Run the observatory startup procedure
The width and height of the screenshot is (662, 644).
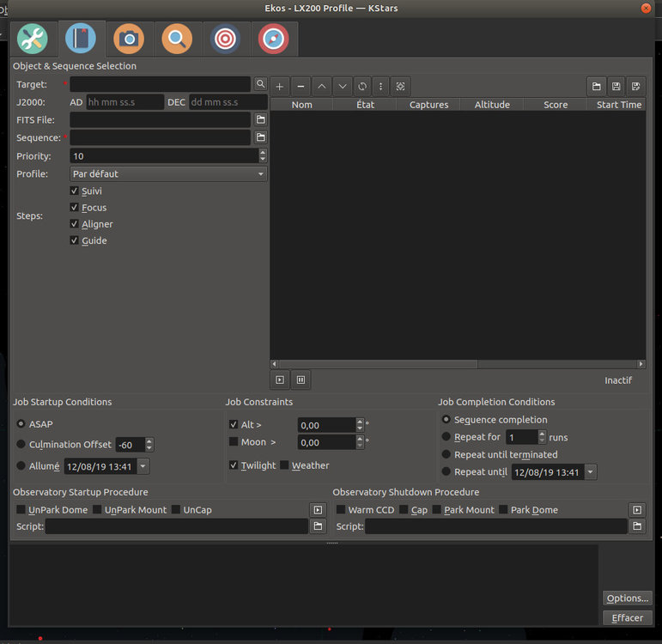(x=318, y=510)
